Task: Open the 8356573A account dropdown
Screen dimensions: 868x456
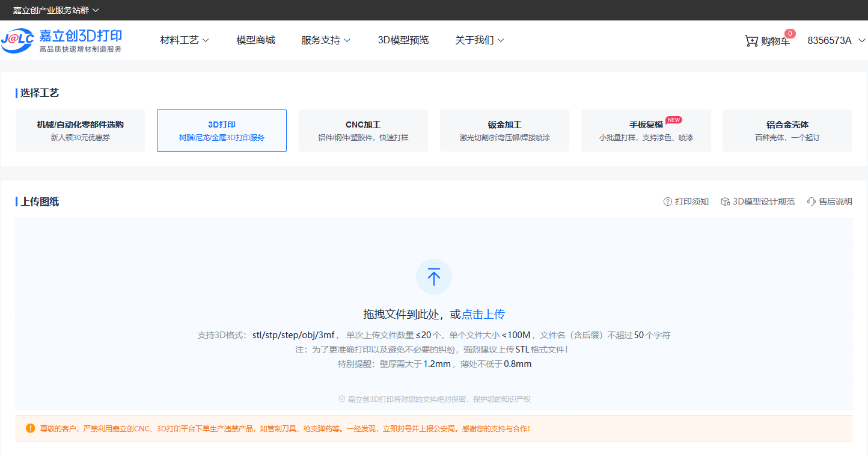Action: point(836,40)
